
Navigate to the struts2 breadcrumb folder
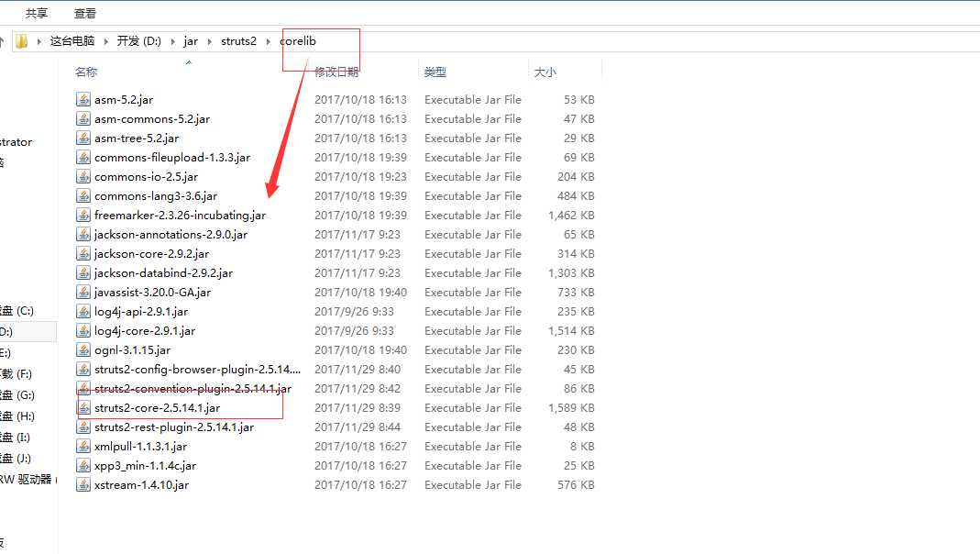coord(238,41)
